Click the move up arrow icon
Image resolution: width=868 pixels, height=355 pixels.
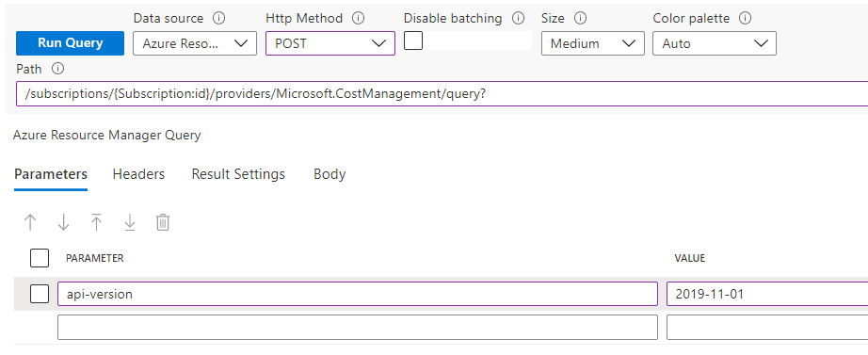30,222
